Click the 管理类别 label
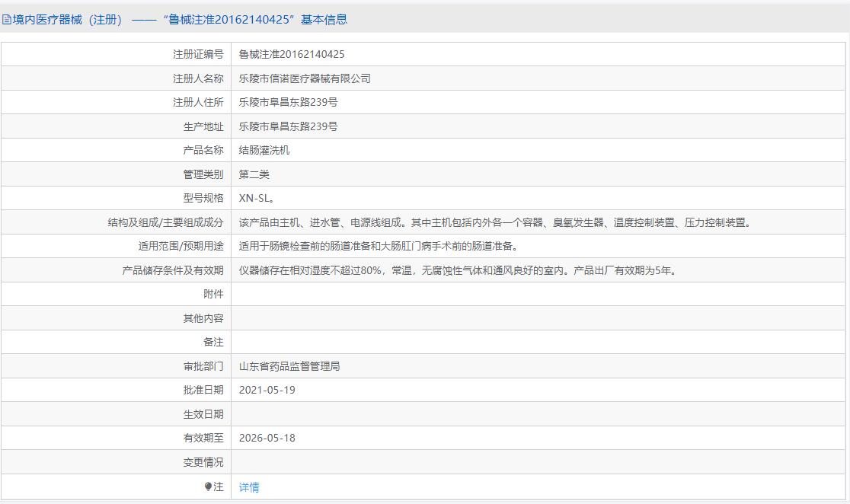The image size is (850, 504). click(x=203, y=174)
